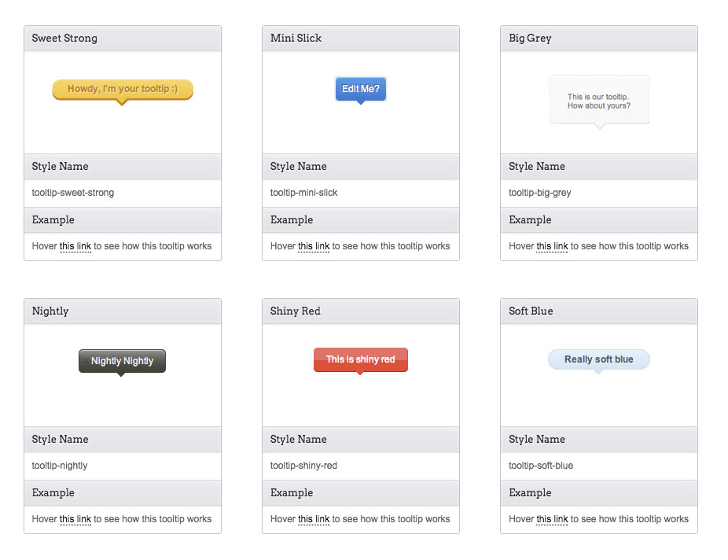Select the 'tooltip-mini-slick' style name text

[304, 193]
